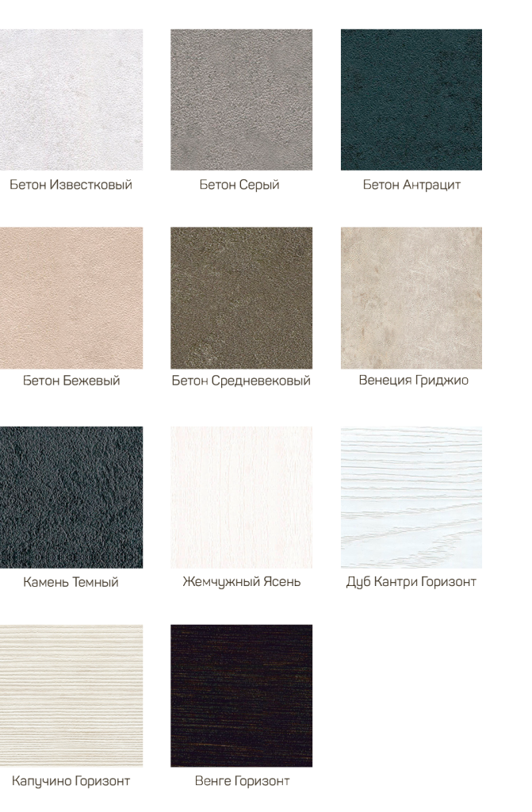Click the "Венге Горизонт" caption
The height and width of the screenshot is (812, 532).
(x=242, y=781)
